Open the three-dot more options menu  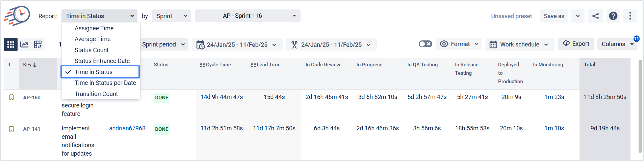pos(630,16)
